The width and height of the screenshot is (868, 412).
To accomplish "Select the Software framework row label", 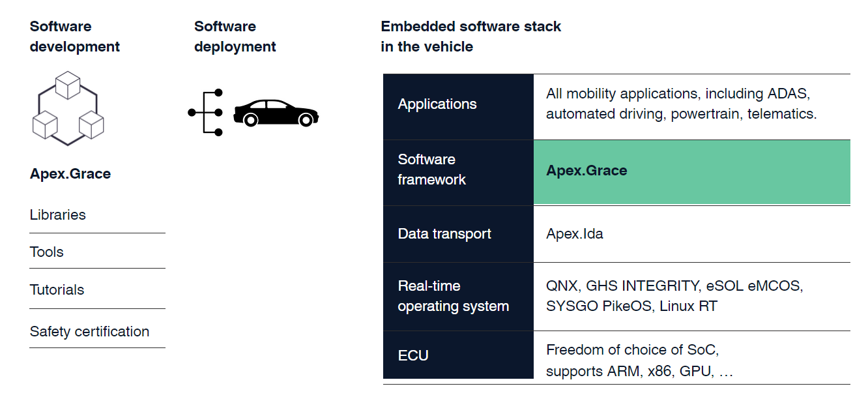I will (x=432, y=169).
